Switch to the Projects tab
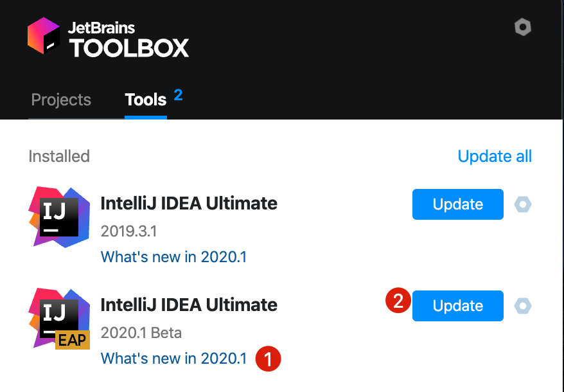Image resolution: width=564 pixels, height=392 pixels. pos(61,100)
